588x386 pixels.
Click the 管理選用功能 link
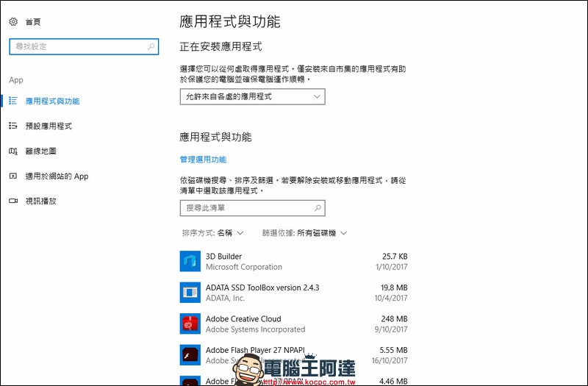[204, 160]
